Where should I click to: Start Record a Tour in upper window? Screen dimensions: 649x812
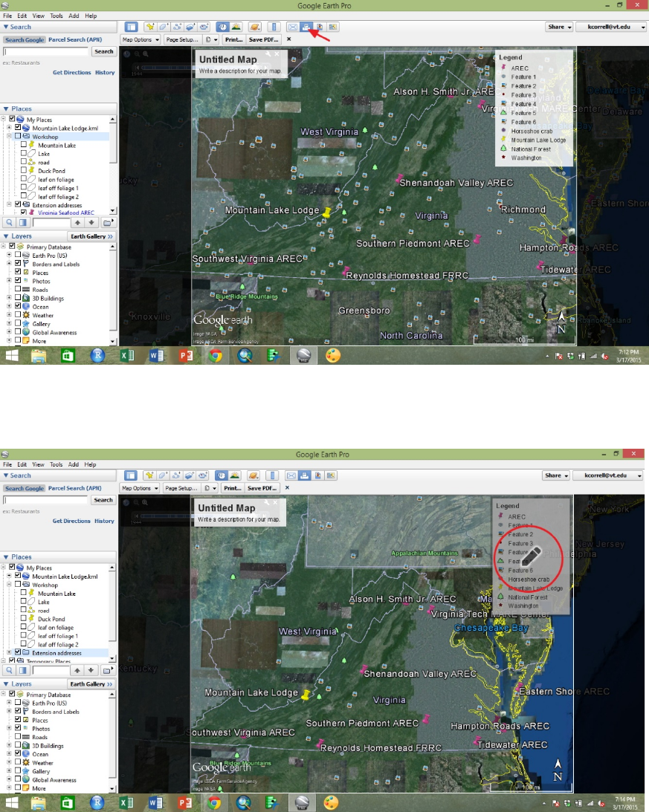(x=204, y=27)
